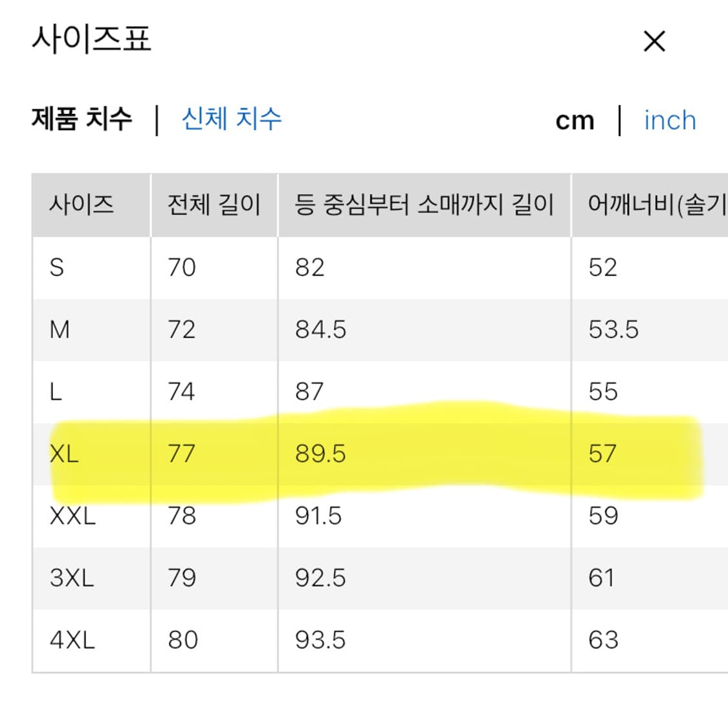Click the value 89.5 in XL row

(x=318, y=453)
